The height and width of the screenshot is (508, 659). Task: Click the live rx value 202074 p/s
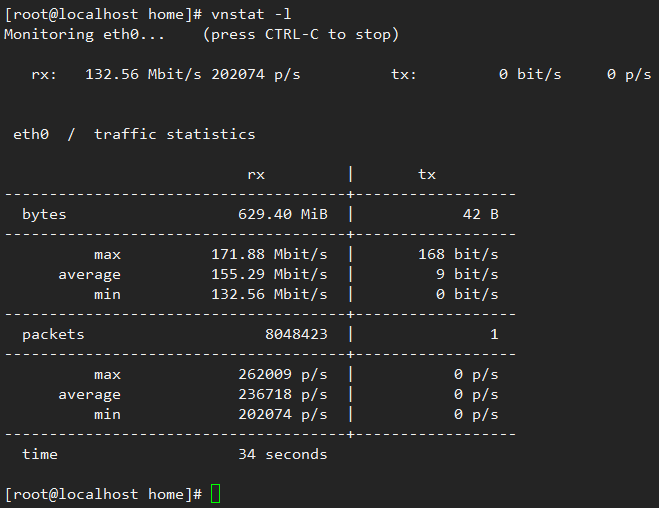256,74
